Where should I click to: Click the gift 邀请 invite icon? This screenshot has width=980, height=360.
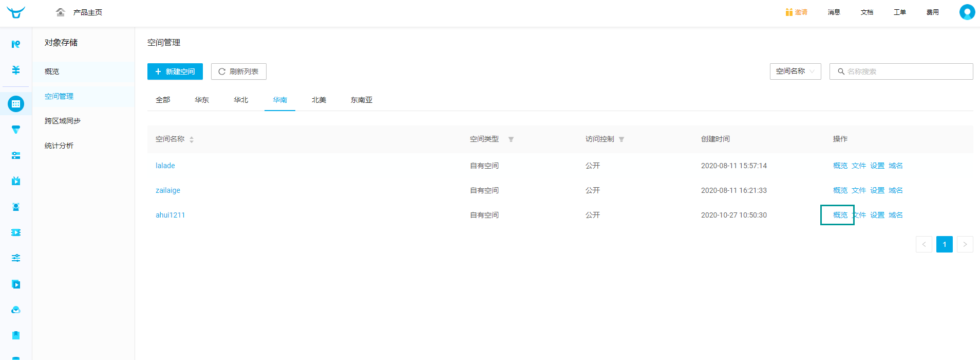pyautogui.click(x=789, y=12)
